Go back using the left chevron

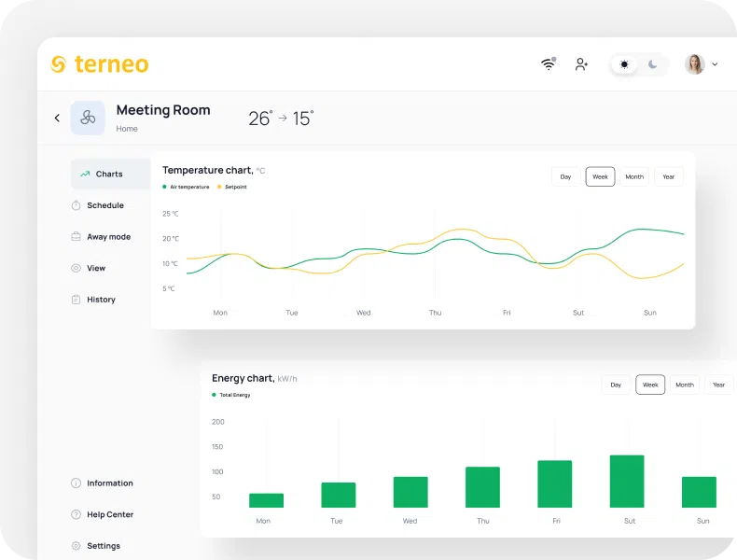(57, 118)
